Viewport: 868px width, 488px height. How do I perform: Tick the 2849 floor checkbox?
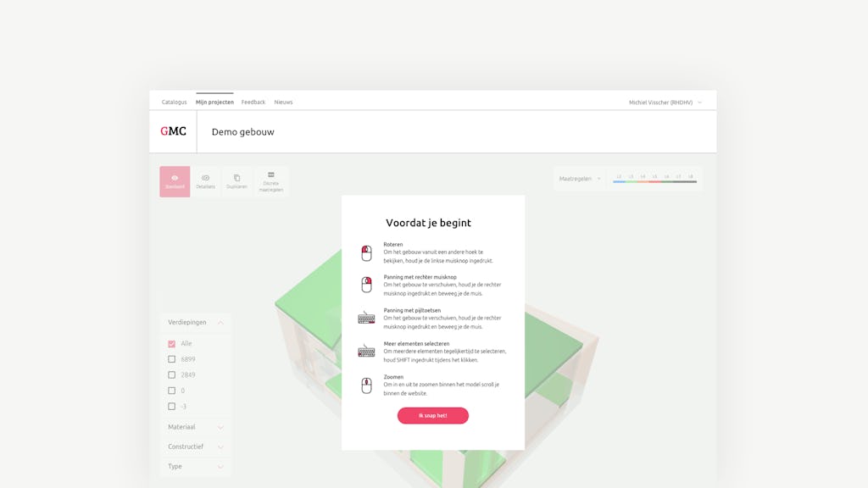pos(172,374)
